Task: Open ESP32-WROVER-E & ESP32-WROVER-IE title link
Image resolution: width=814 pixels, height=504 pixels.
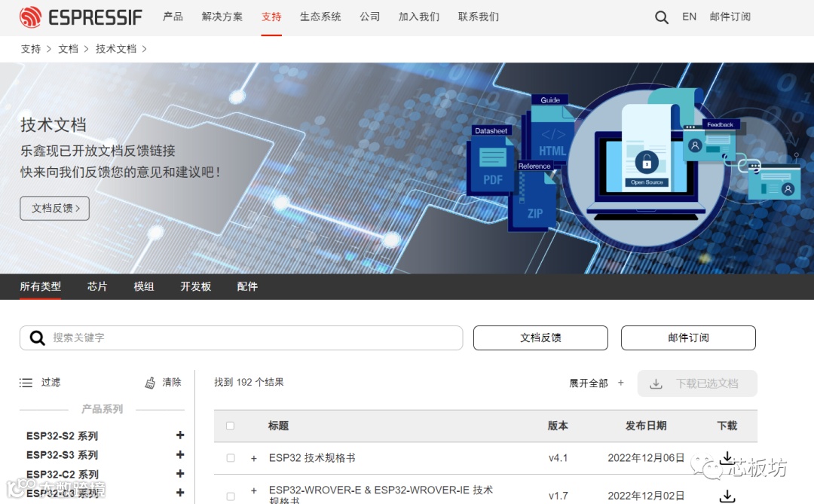Action: click(381, 495)
